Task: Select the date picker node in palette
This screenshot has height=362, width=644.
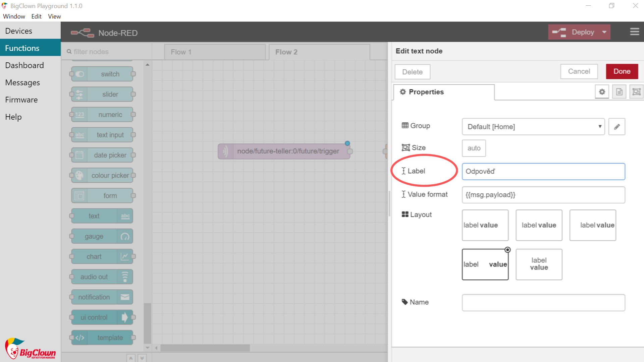Action: pos(102,155)
